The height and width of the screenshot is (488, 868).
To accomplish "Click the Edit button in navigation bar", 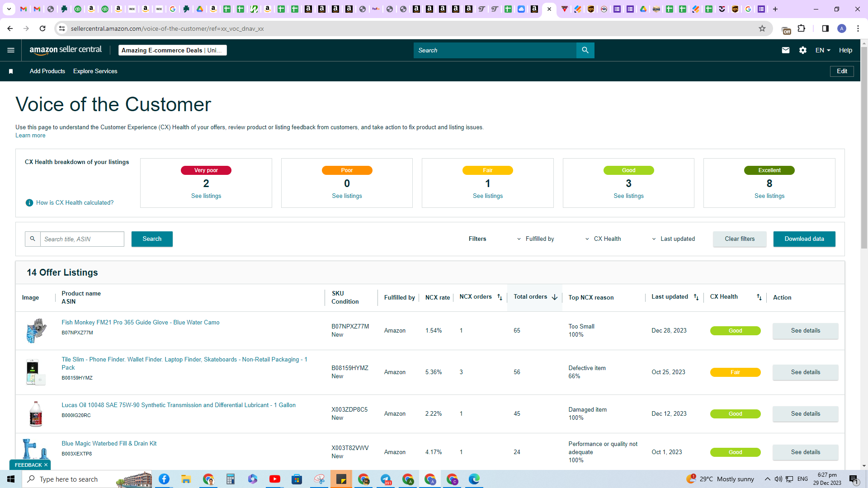I will [842, 71].
